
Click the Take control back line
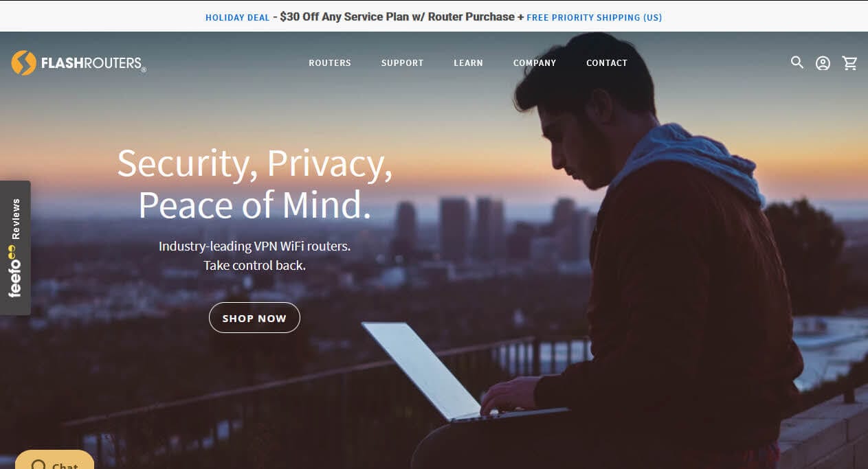[255, 265]
